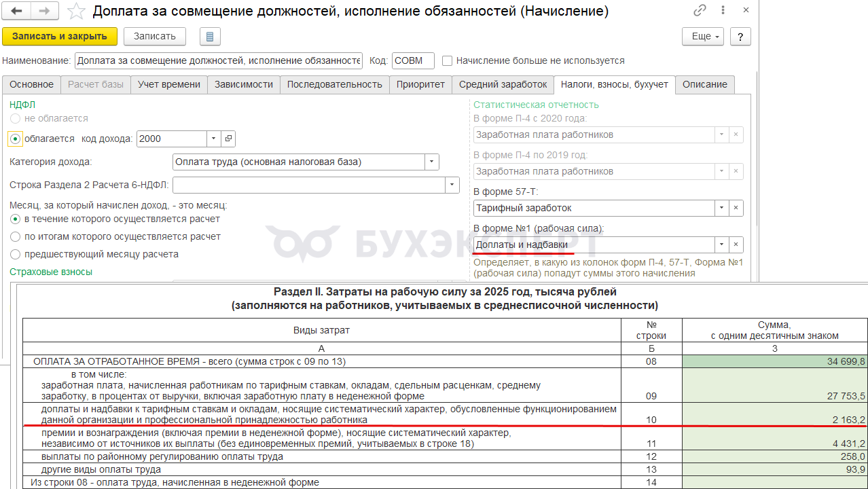The height and width of the screenshot is (489, 868).
Task: Click the 'Тарифный заработок' field
Action: tap(594, 209)
